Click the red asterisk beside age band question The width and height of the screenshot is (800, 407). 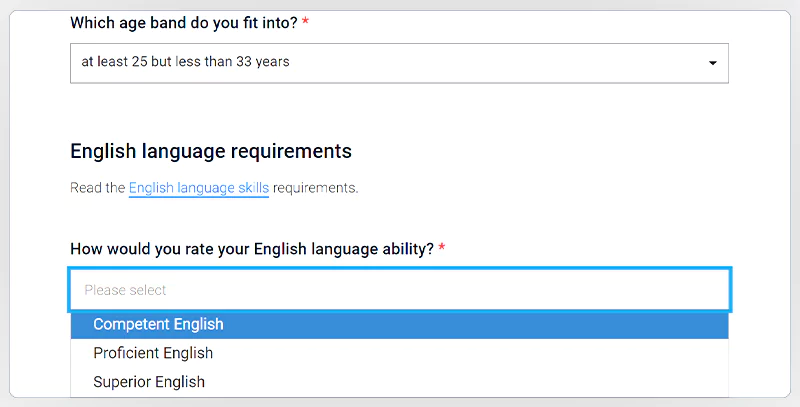click(x=305, y=22)
